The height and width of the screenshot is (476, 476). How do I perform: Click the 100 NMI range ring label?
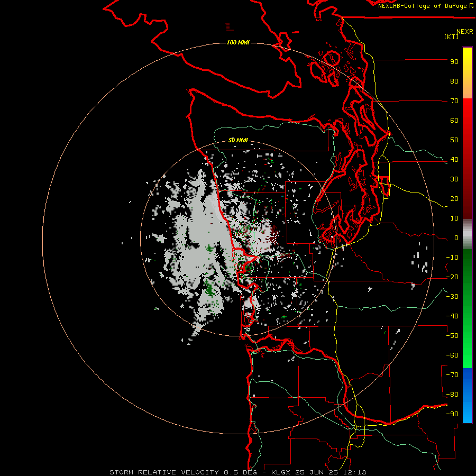click(x=238, y=42)
